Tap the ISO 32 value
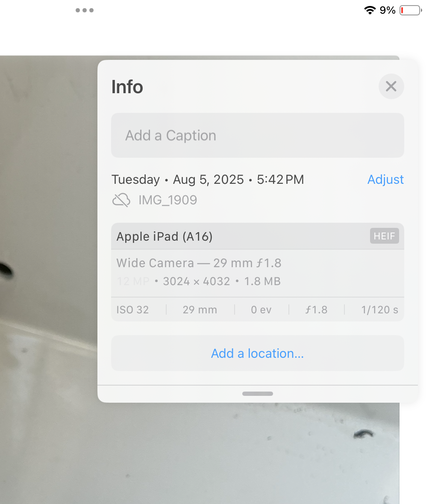 (x=132, y=310)
